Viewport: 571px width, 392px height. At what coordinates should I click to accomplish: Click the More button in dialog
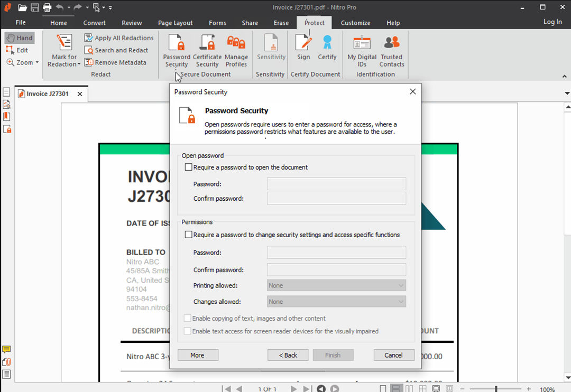pyautogui.click(x=198, y=355)
